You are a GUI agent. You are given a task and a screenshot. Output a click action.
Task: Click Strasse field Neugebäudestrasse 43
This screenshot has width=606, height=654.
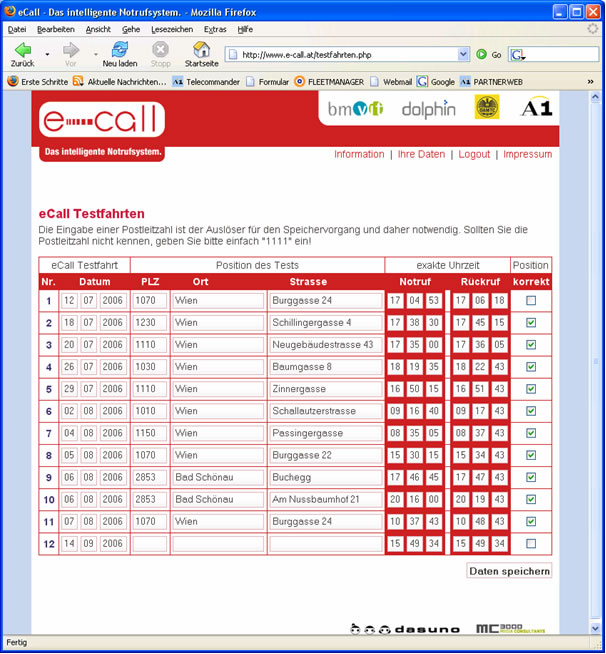click(x=326, y=345)
